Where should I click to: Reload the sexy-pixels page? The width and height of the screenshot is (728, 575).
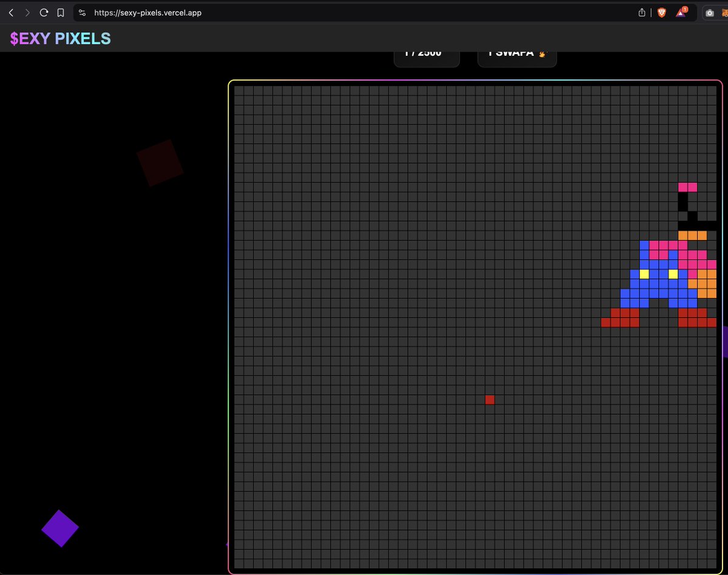pos(44,13)
